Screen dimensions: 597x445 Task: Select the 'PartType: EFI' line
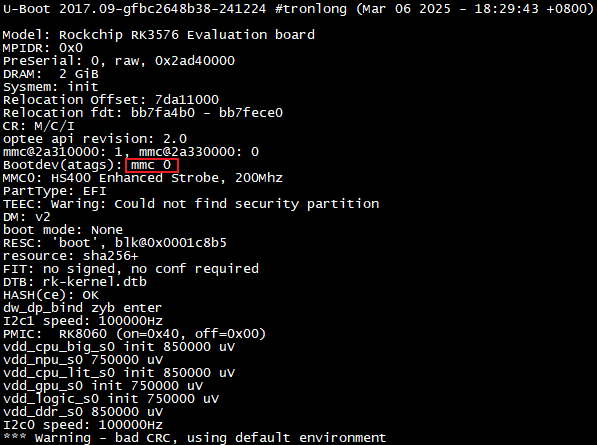tap(54, 191)
